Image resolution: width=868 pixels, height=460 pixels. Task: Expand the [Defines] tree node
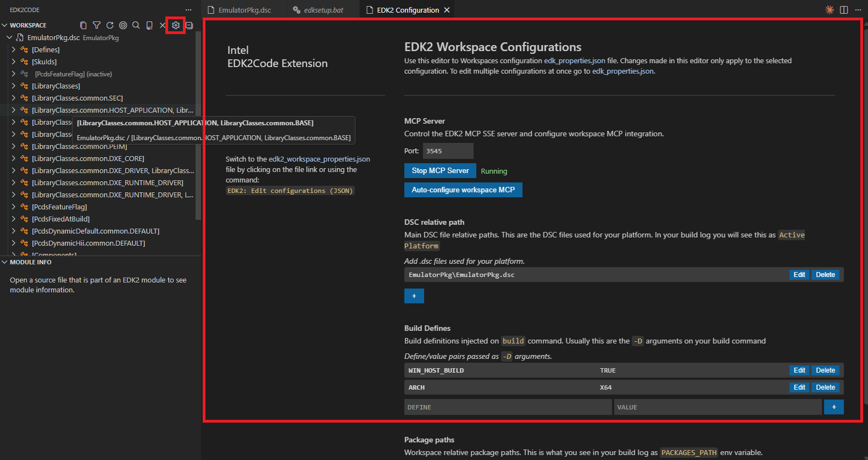(14, 49)
